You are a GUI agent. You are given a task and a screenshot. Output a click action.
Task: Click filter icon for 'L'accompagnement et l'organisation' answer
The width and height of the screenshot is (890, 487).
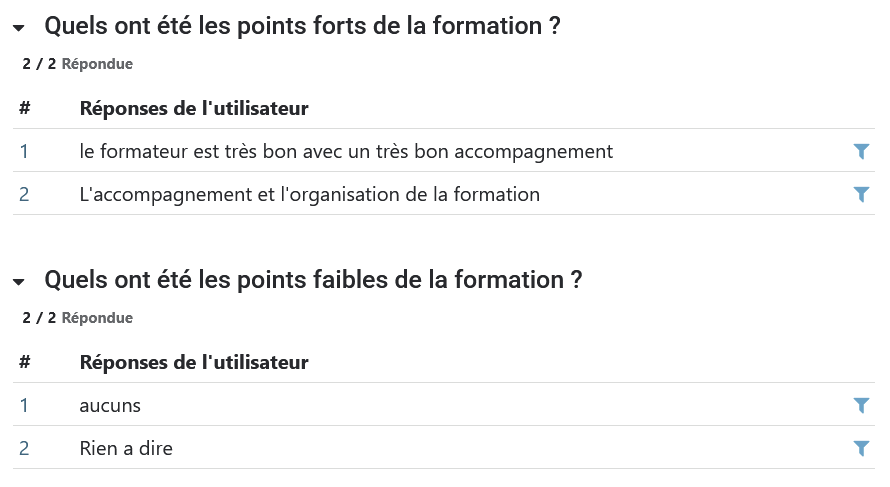(x=861, y=195)
